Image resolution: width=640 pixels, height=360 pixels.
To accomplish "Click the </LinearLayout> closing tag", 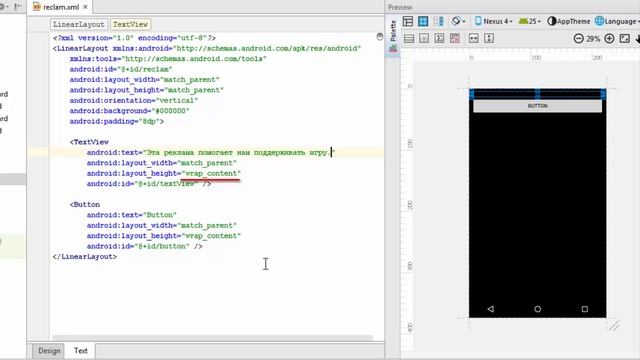I will click(84, 257).
